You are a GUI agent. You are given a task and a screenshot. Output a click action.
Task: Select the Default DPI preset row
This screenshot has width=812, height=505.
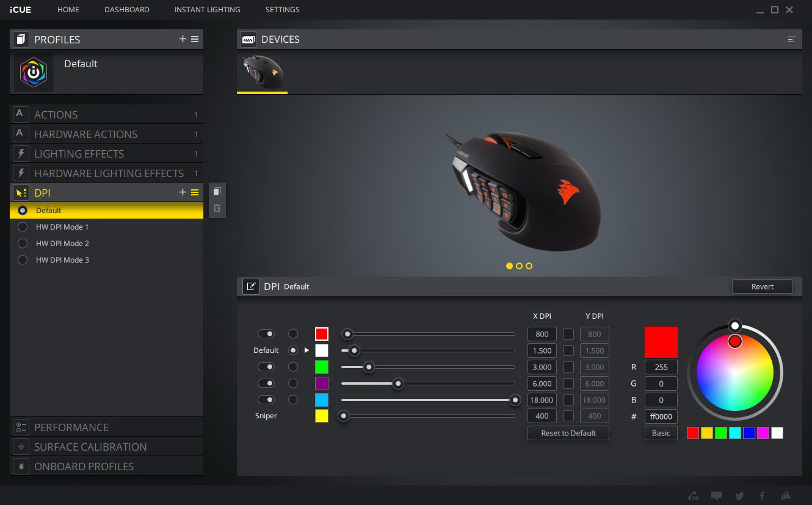[107, 210]
